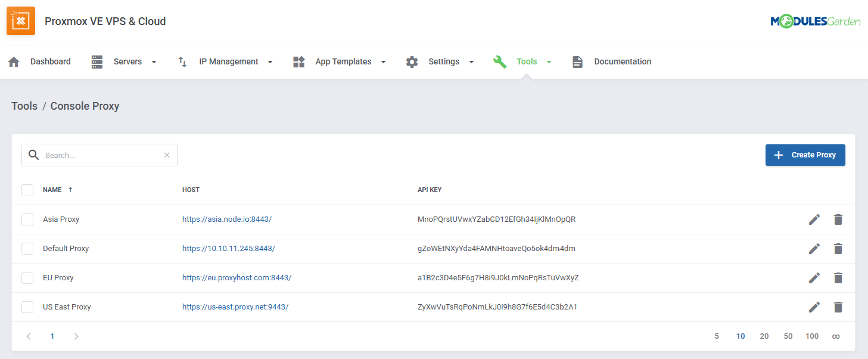Open the eu.proxyhost.com host link
The height and width of the screenshot is (359, 868).
coord(237,277)
